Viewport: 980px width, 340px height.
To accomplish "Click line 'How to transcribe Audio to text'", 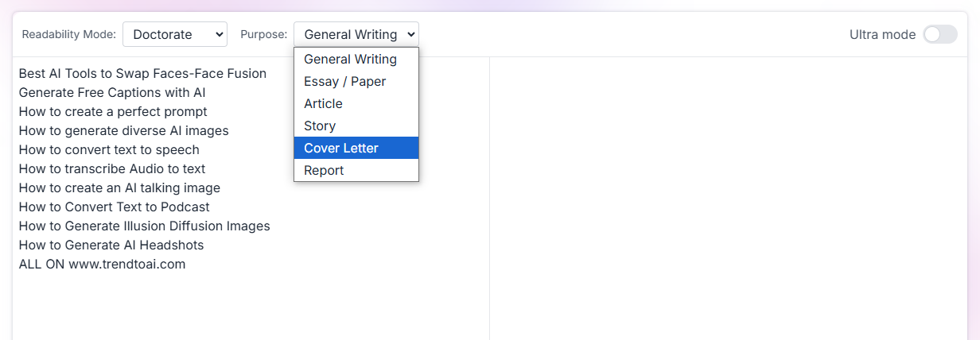I will click(x=112, y=168).
